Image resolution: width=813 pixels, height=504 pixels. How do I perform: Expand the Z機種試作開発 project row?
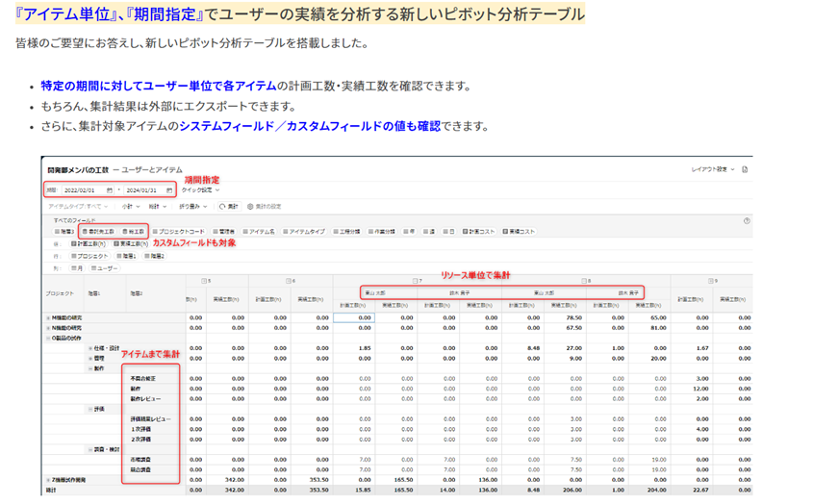pyautogui.click(x=48, y=480)
